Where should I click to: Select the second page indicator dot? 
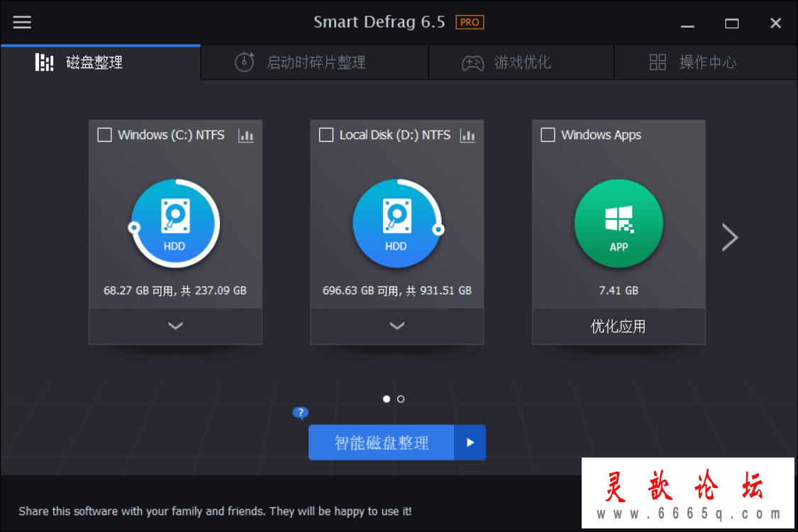(x=401, y=399)
